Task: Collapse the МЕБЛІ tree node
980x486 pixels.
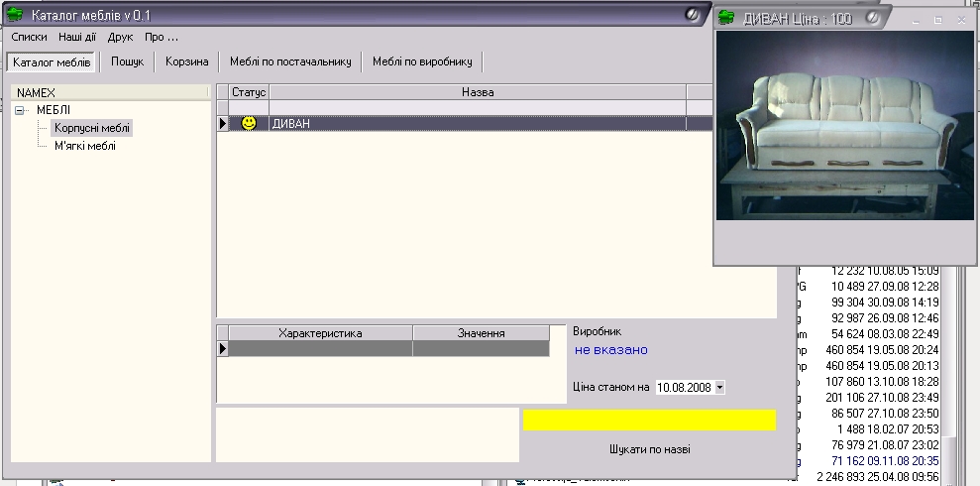Action: pos(20,111)
